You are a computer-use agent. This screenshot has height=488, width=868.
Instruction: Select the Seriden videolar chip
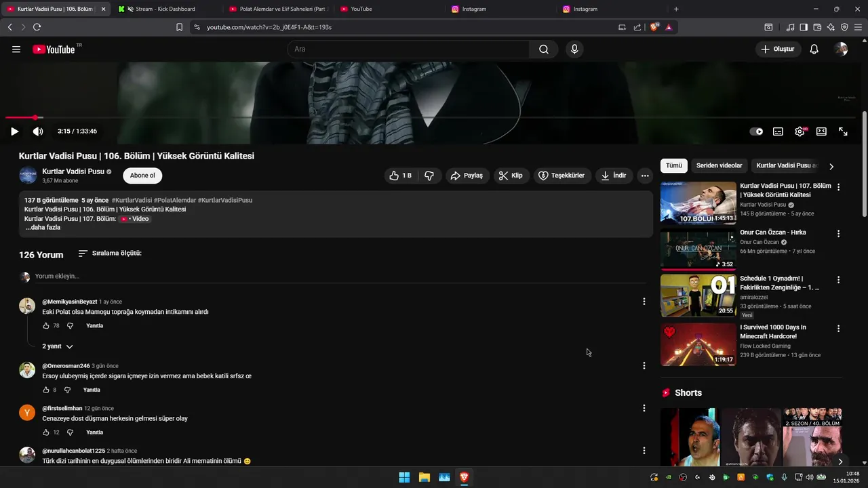(719, 165)
